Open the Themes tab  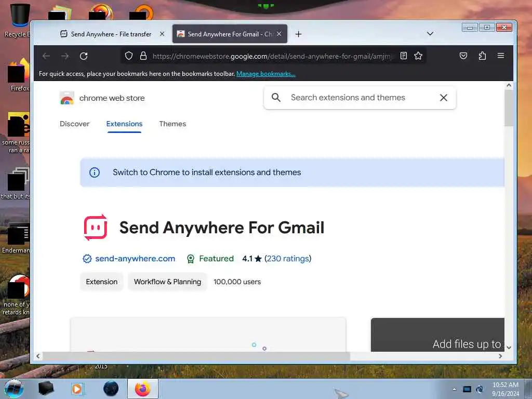coord(172,124)
